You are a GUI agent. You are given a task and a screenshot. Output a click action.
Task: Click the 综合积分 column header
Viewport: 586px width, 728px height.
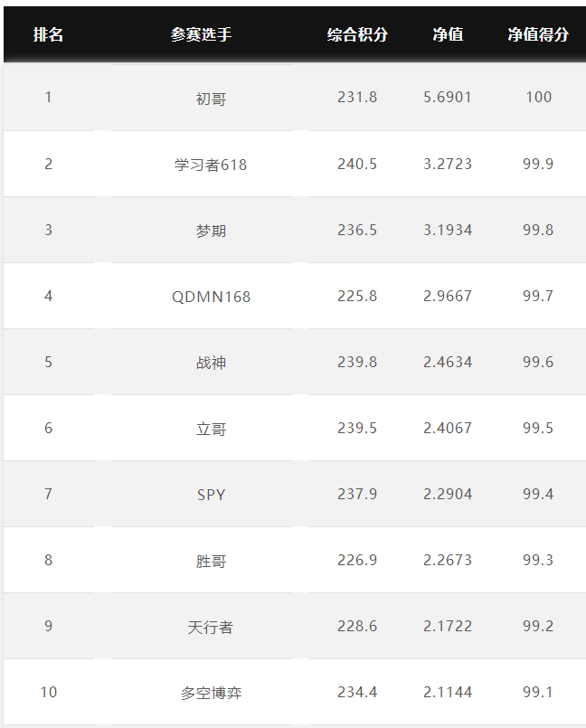[x=357, y=34]
